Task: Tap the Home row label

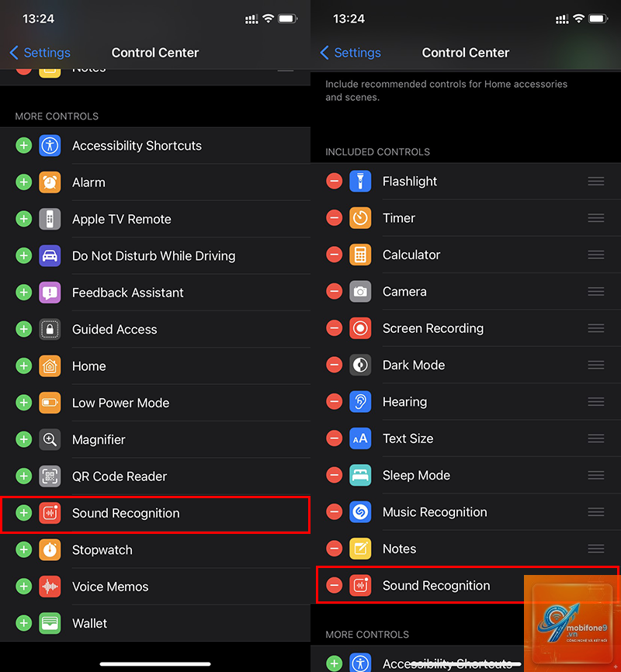Action: tap(88, 366)
